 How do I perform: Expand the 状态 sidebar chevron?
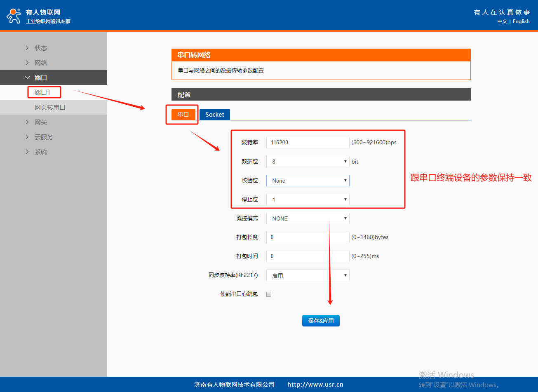pyautogui.click(x=27, y=48)
